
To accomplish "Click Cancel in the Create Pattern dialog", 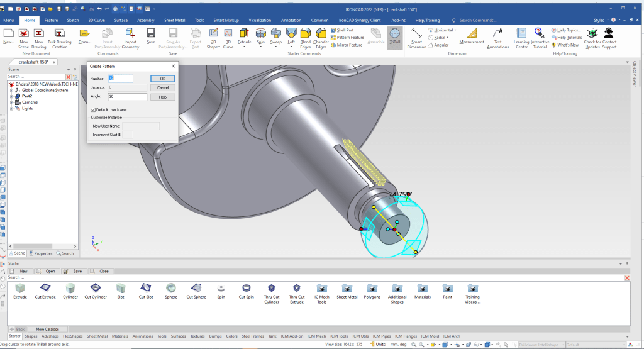I will click(x=162, y=88).
